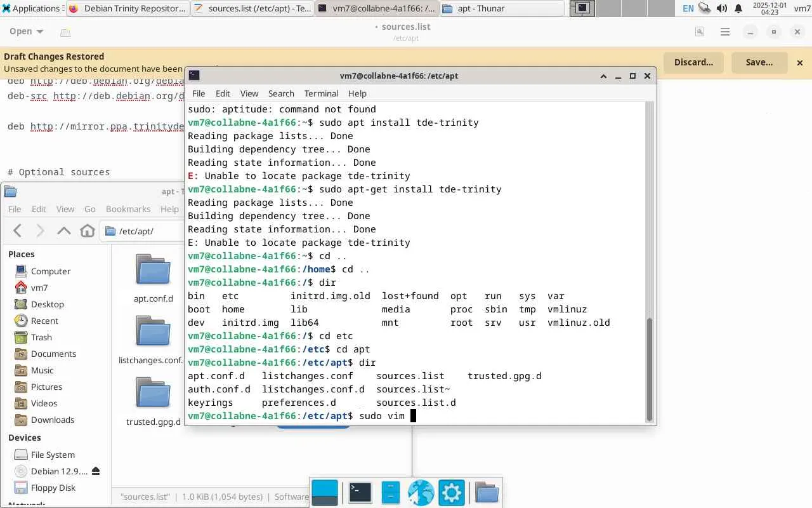Click the home icon in Thunar toolbar
This screenshot has height=508, width=812.
88,231
